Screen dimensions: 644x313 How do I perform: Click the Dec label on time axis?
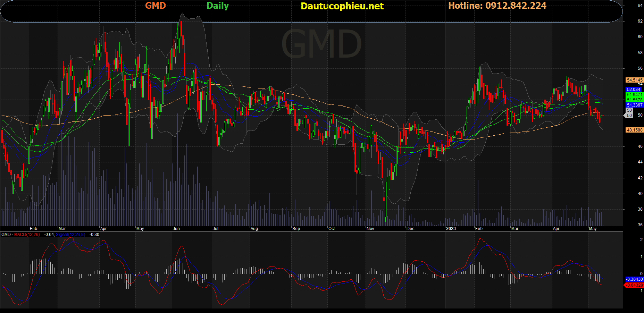click(410, 229)
